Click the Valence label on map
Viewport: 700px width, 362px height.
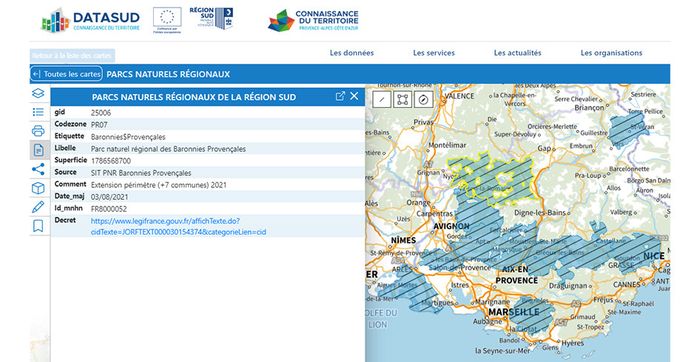coord(460,96)
